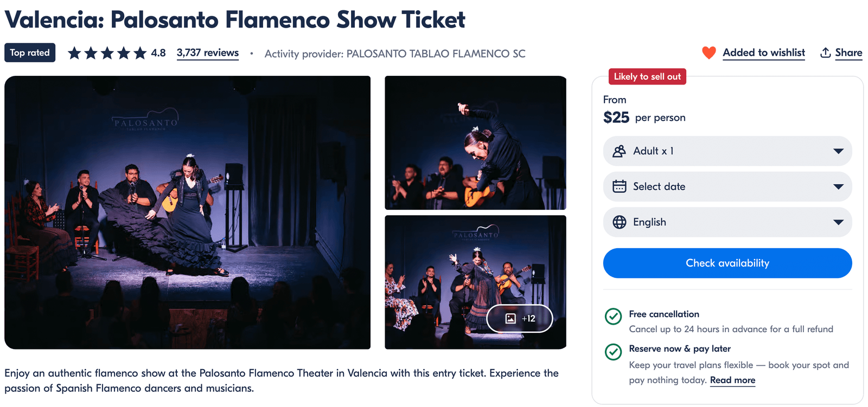Click the traveler person icon
This screenshot has width=868, height=407.
tap(619, 151)
